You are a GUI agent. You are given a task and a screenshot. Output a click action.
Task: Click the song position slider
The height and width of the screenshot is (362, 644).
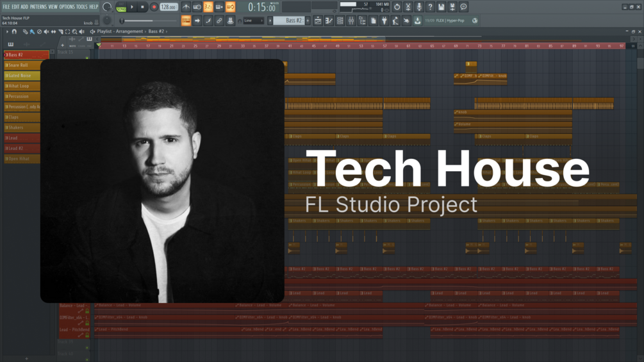(149, 21)
